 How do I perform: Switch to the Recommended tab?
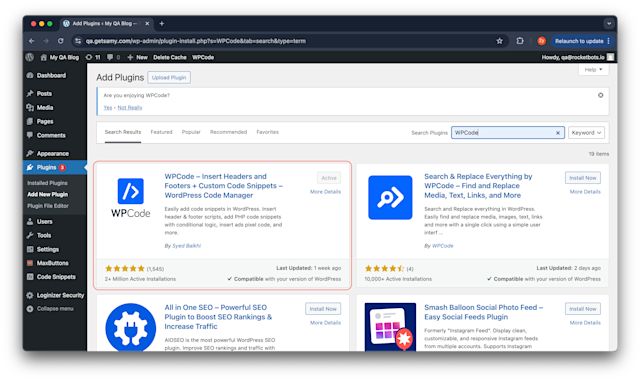229,132
